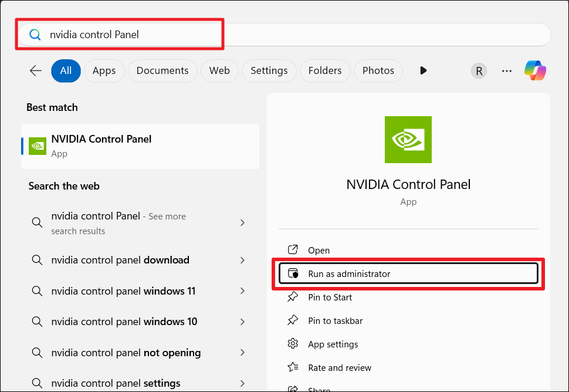Screen dimensions: 569x392
Task: Click the play arrow to show more filters
Action: pyautogui.click(x=423, y=70)
